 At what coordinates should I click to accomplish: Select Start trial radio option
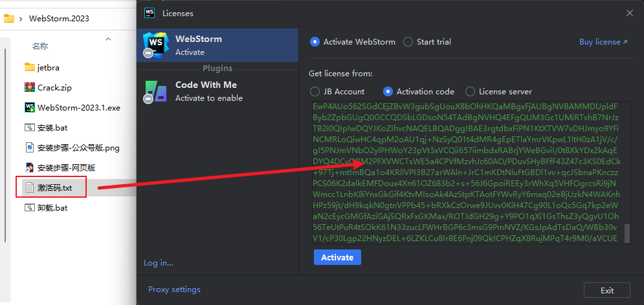[408, 42]
